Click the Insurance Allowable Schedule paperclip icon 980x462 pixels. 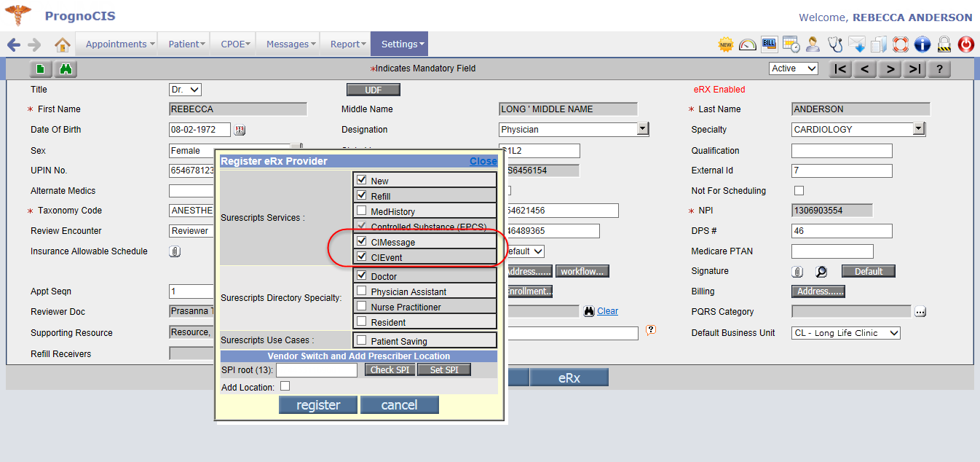point(175,251)
